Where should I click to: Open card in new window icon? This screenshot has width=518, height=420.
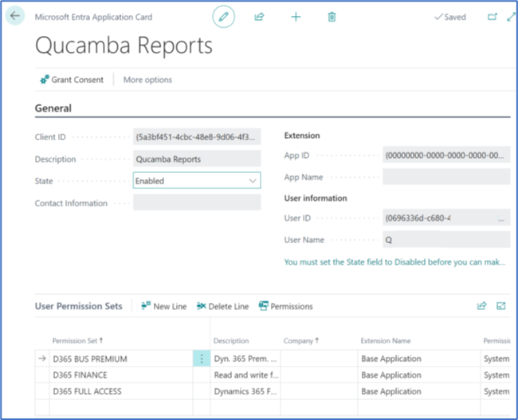[x=492, y=17]
